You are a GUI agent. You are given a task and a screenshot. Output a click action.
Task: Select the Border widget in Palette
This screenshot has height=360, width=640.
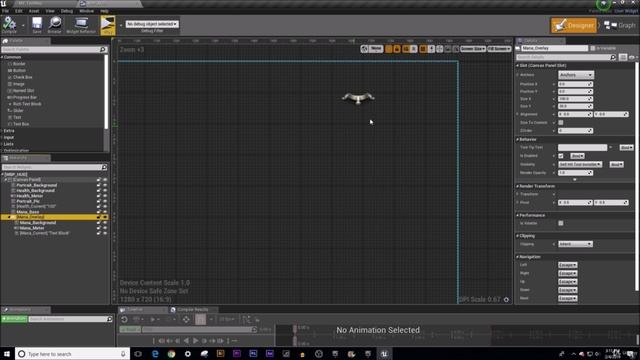coord(19,64)
